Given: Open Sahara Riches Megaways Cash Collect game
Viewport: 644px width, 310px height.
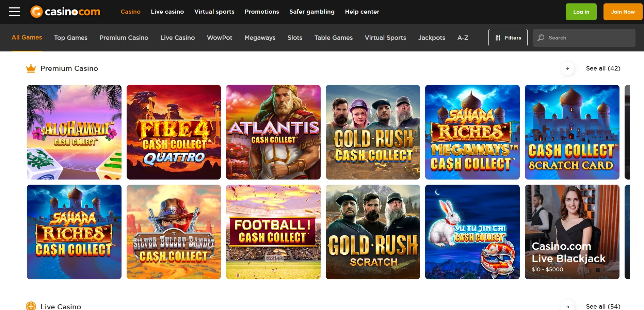Looking at the screenshot, I should pos(472,132).
